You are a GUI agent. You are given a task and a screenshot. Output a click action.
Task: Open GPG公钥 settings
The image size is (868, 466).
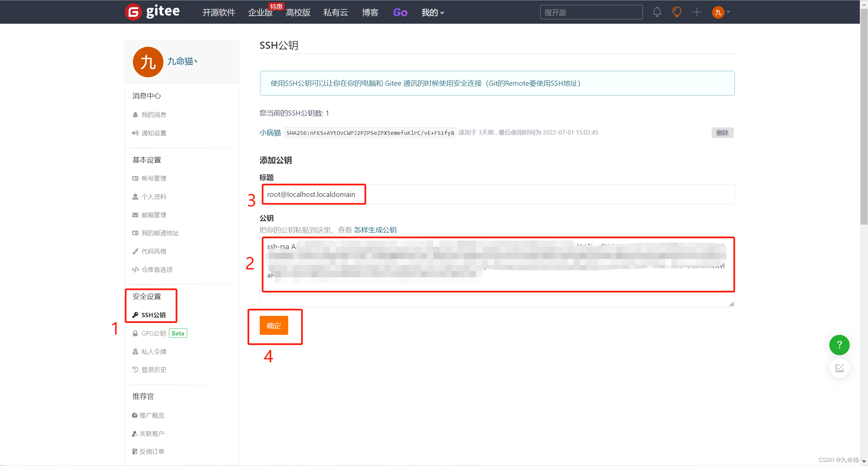(154, 333)
